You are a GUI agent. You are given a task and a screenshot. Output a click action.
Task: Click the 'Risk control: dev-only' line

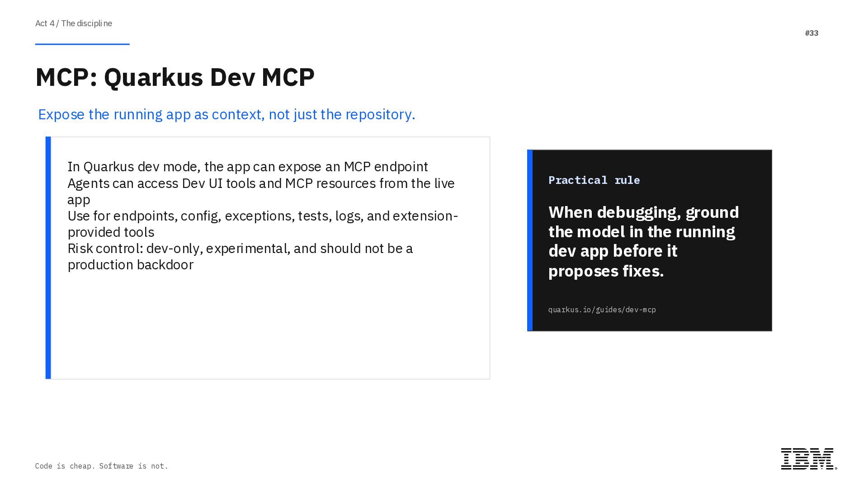tap(240, 249)
